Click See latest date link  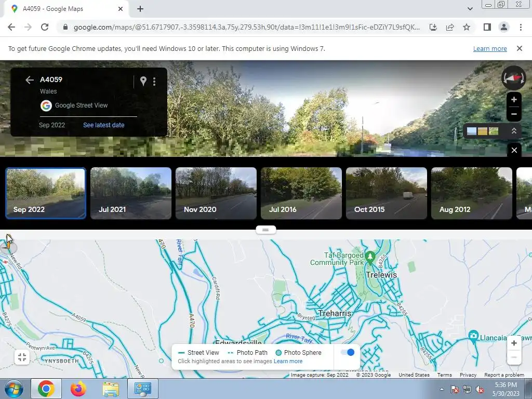point(104,125)
